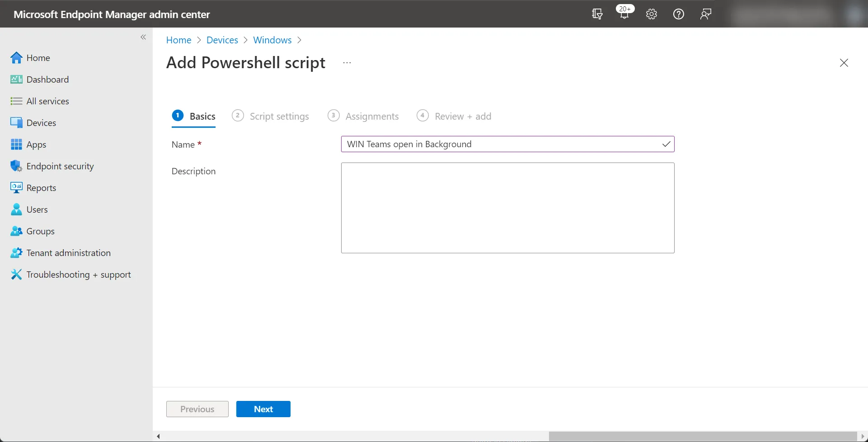This screenshot has width=868, height=442.
Task: Click the Next button
Action: pyautogui.click(x=263, y=409)
